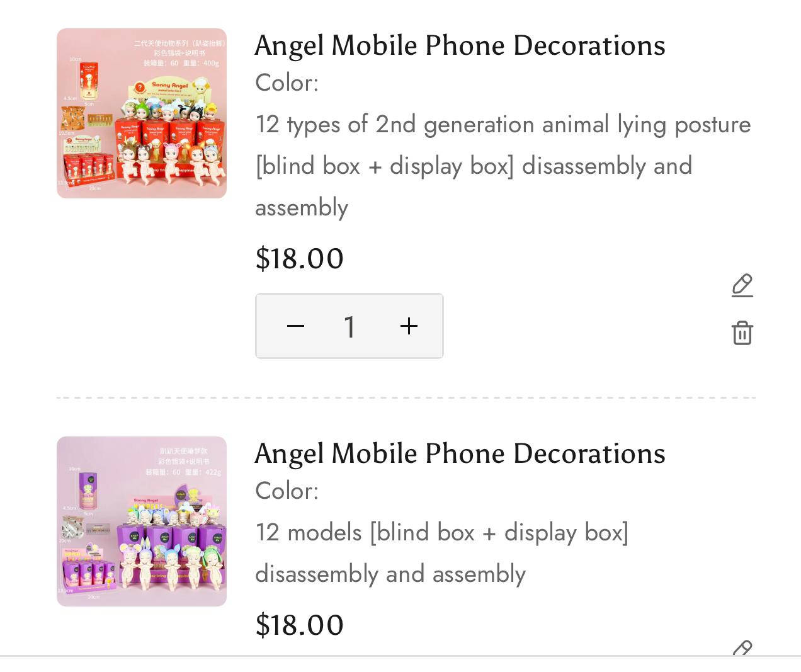The width and height of the screenshot is (801, 672).
Task: Click the '[blind box + display box]' line of first item
Action: (473, 166)
